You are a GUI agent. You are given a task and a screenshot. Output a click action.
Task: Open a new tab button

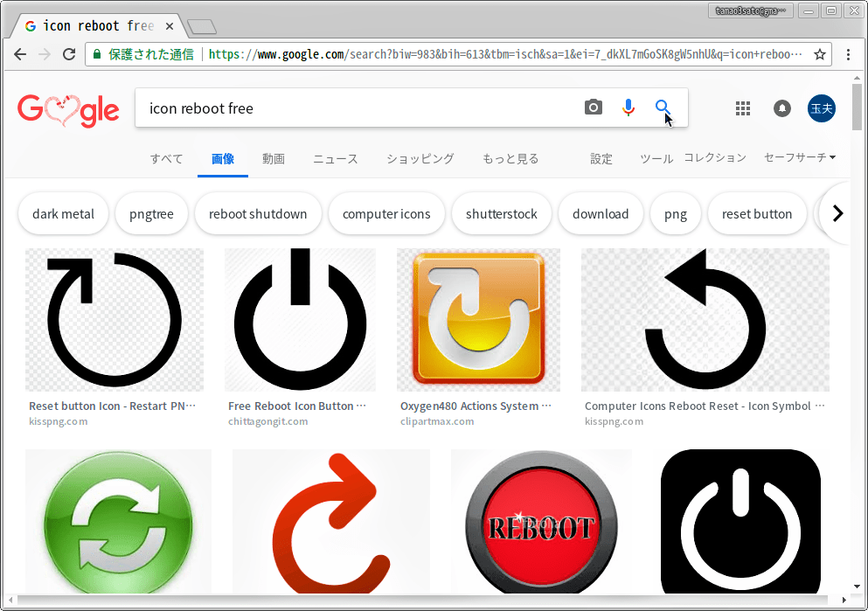(202, 26)
